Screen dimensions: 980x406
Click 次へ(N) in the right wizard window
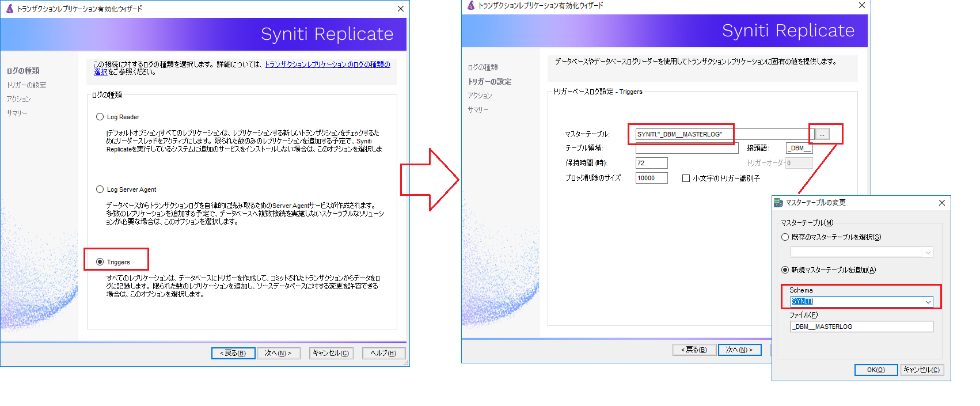coord(740,350)
